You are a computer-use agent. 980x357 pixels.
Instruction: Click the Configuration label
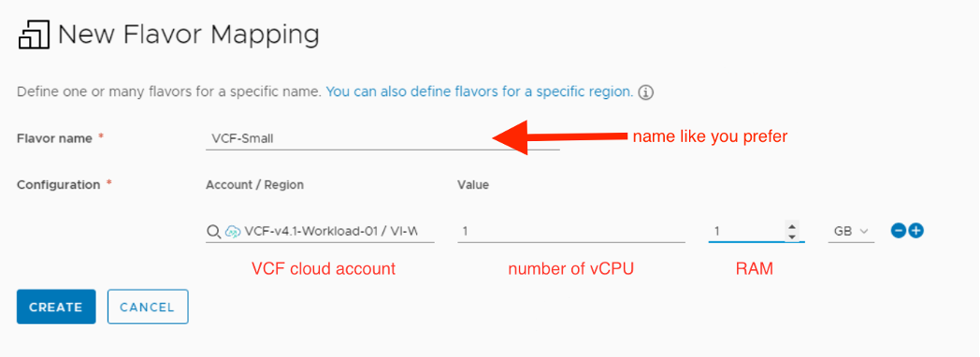click(58, 185)
